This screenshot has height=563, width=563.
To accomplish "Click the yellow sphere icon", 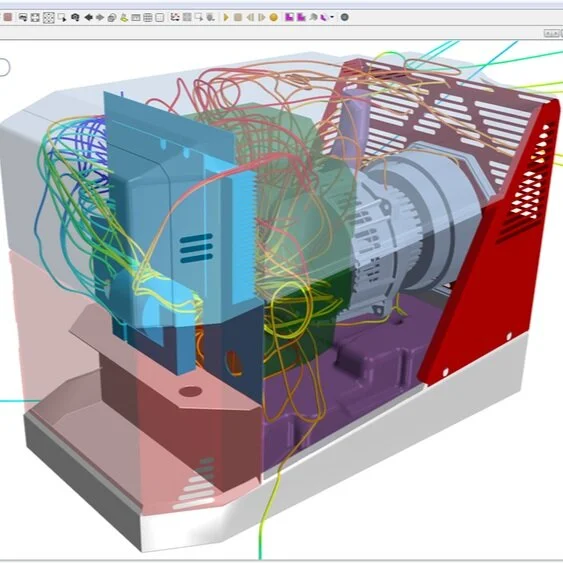I will point(274,17).
